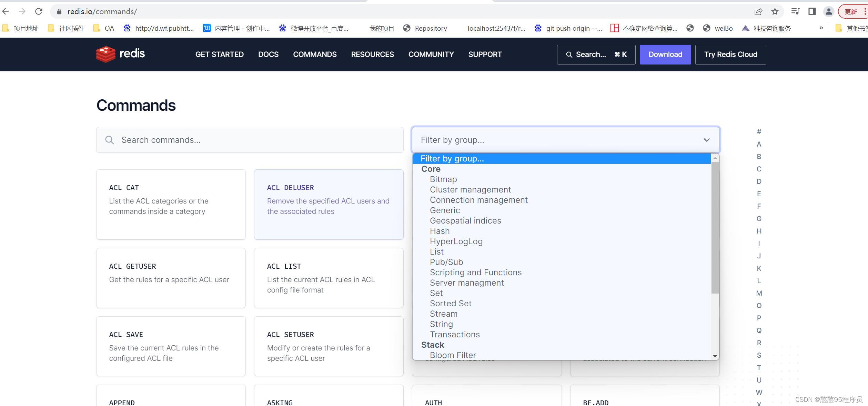Reload the page with refresh icon
The width and height of the screenshot is (868, 406).
pos(39,11)
